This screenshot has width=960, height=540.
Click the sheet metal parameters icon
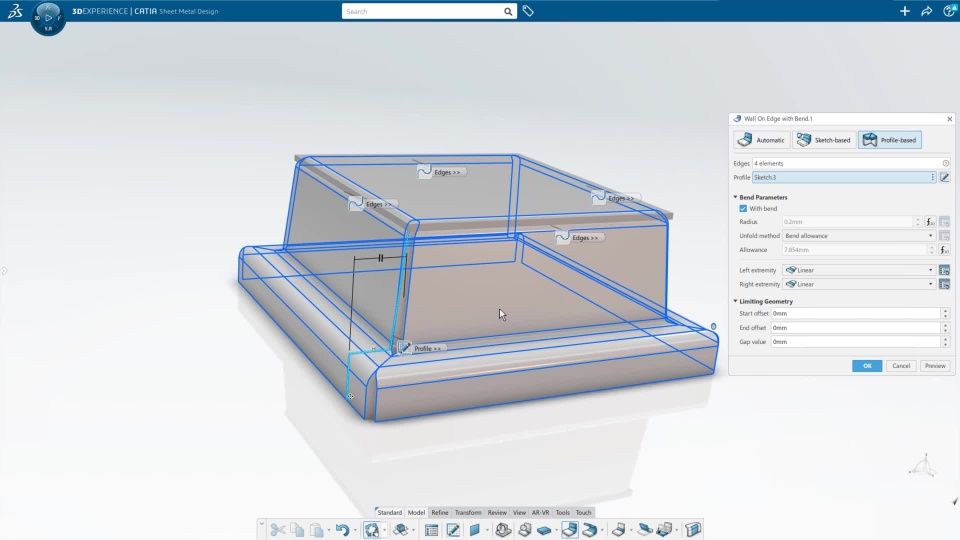pyautogui.click(x=503, y=530)
